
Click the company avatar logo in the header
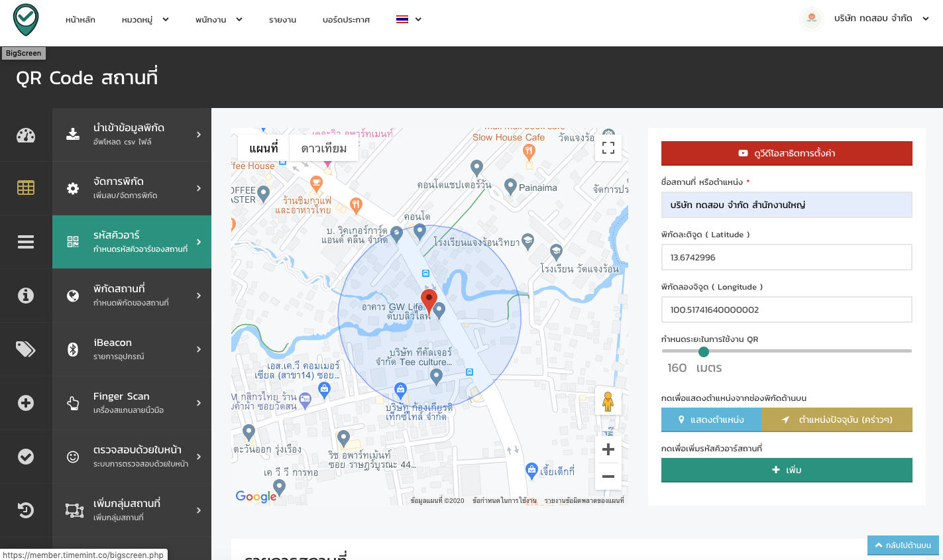coord(812,19)
